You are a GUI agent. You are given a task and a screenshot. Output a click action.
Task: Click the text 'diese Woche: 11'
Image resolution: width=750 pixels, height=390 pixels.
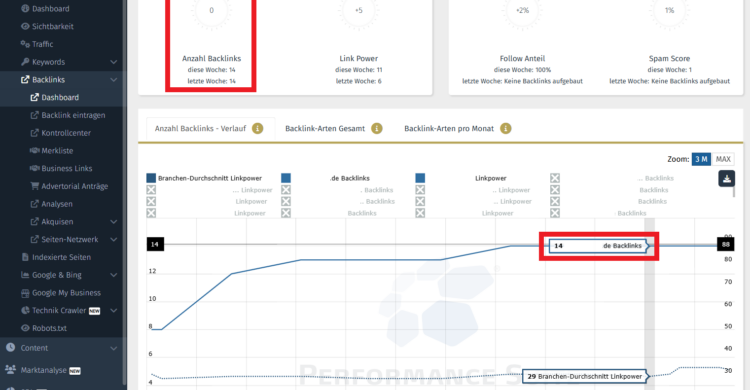coord(359,69)
